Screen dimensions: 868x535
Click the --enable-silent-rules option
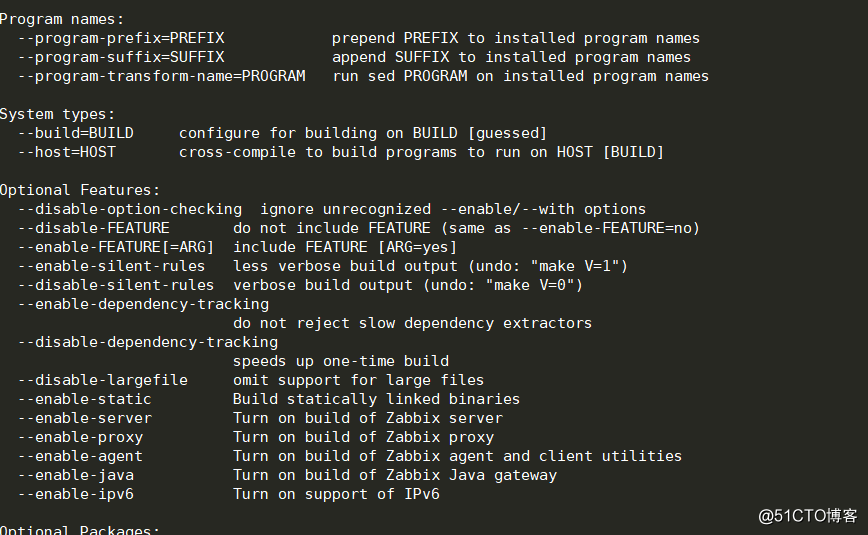coord(112,266)
